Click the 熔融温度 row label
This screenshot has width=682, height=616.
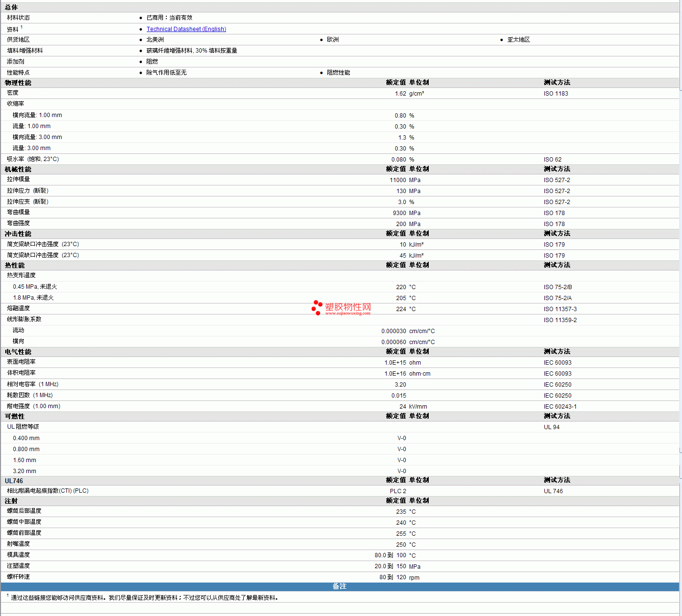point(18,308)
